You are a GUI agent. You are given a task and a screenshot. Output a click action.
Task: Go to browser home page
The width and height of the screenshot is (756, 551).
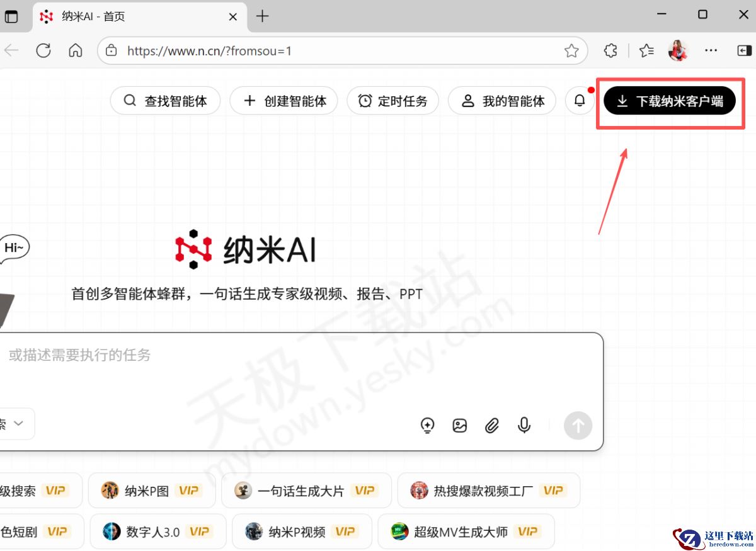point(76,50)
